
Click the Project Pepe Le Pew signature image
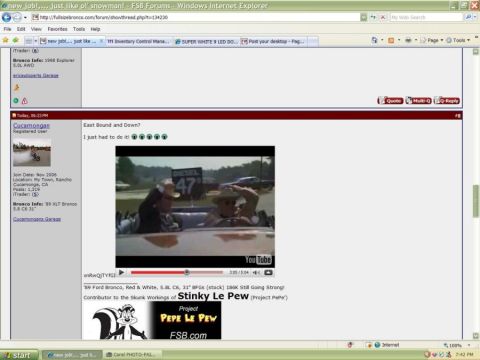coord(152,321)
